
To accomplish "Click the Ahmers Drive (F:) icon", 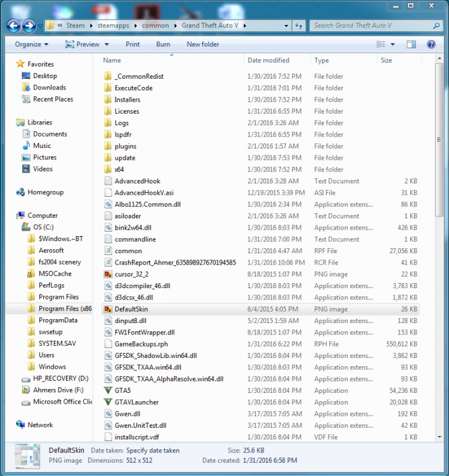I will tap(26, 390).
